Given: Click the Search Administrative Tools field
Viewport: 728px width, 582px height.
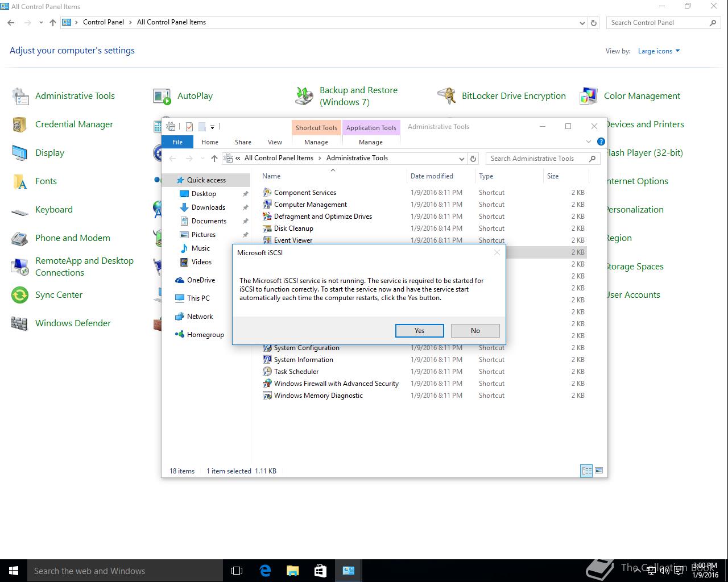Looking at the screenshot, I should tap(536, 159).
